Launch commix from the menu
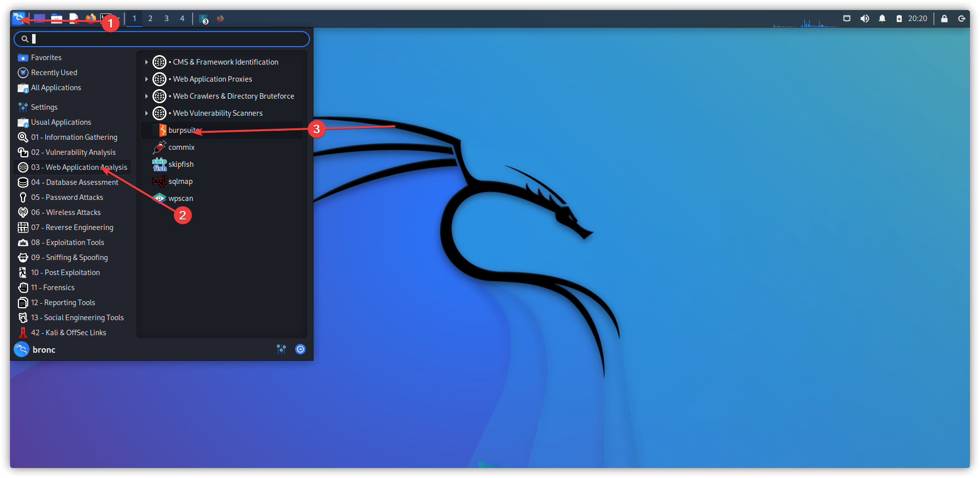Screen dimensions: 980x478 222,147
